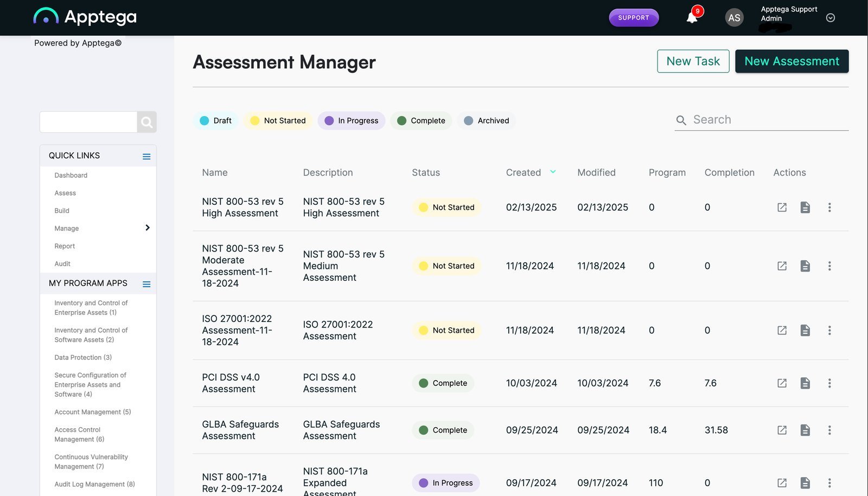Sort by Created column arrow
The width and height of the screenshot is (868, 496).
point(553,172)
